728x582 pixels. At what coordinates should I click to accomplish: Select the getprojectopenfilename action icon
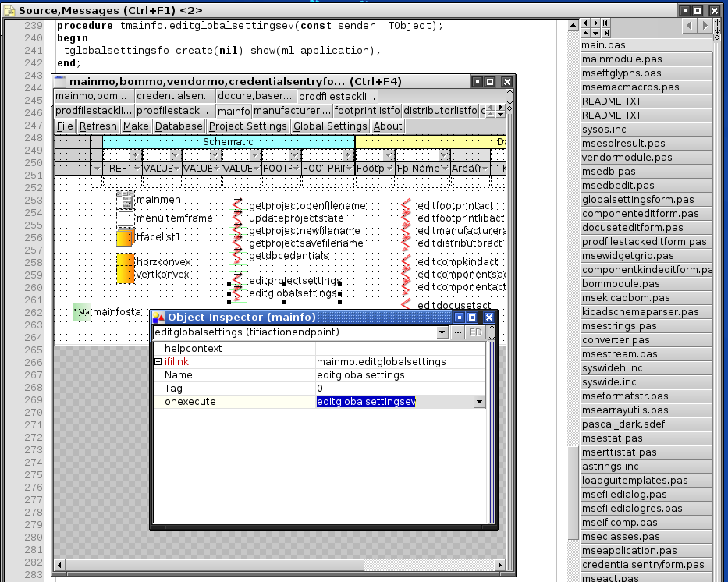tap(238, 205)
